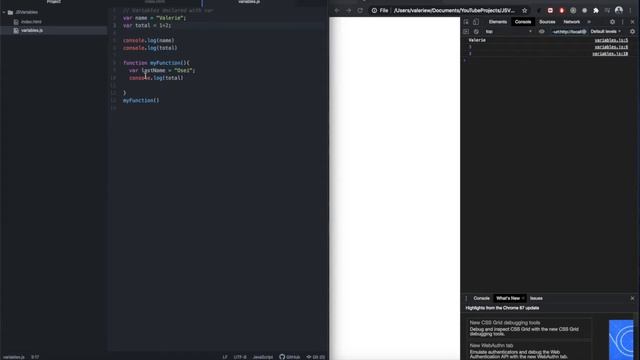The image size is (640, 360).
Task: Switch to variables.js editor tab
Action: pyautogui.click(x=249, y=2)
